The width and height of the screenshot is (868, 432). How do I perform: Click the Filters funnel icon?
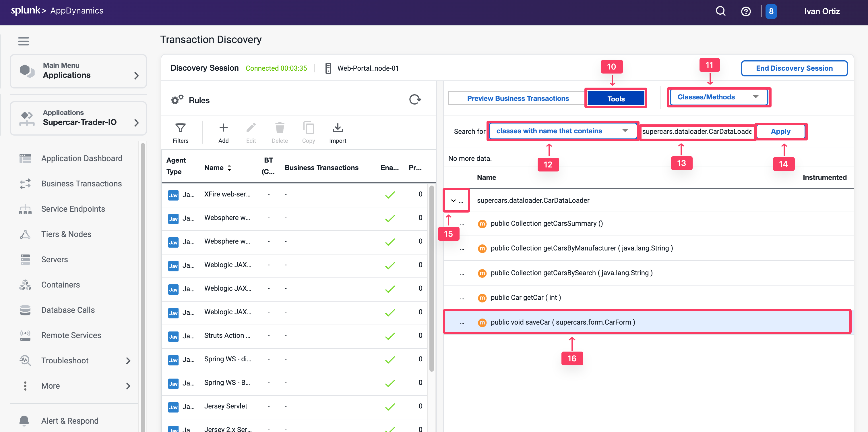tap(180, 128)
